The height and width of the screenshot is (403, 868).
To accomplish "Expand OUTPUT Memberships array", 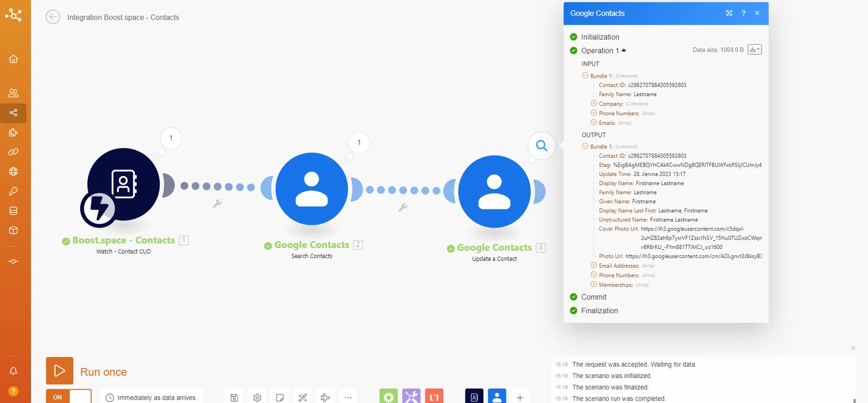I will 593,284.
